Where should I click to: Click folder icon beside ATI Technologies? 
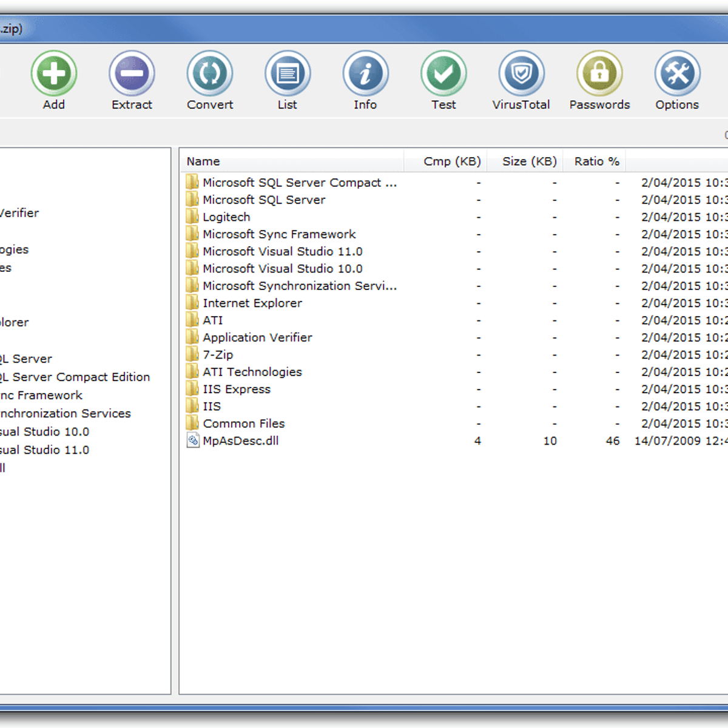pyautogui.click(x=192, y=372)
